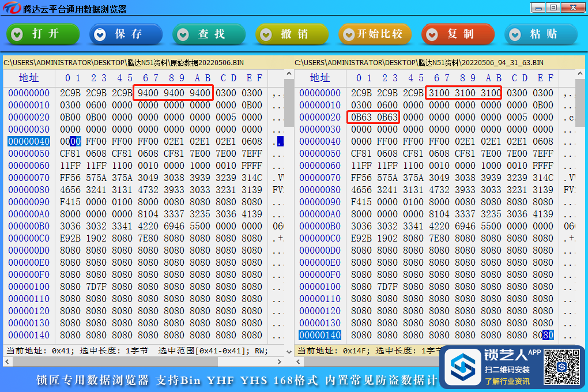Click 地址 header in left panel
Screen dimensions: 588x392
[x=29, y=78]
